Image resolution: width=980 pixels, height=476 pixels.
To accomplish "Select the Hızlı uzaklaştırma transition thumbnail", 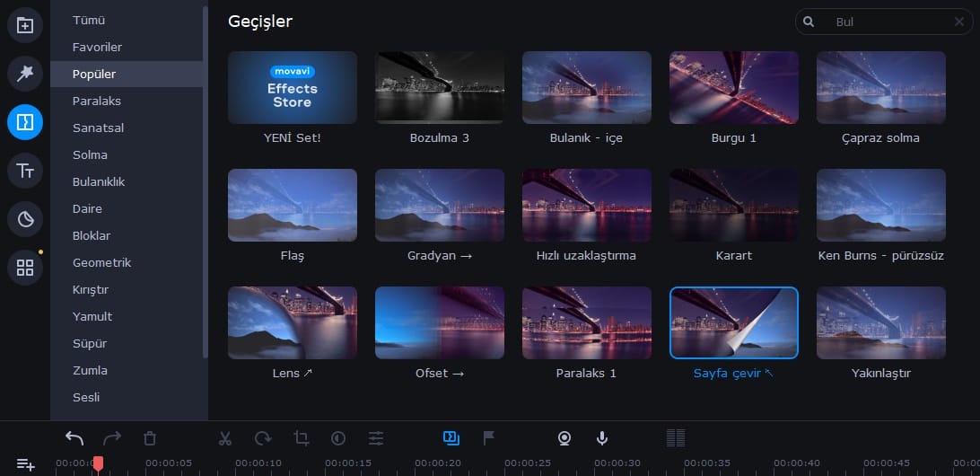I will click(586, 205).
